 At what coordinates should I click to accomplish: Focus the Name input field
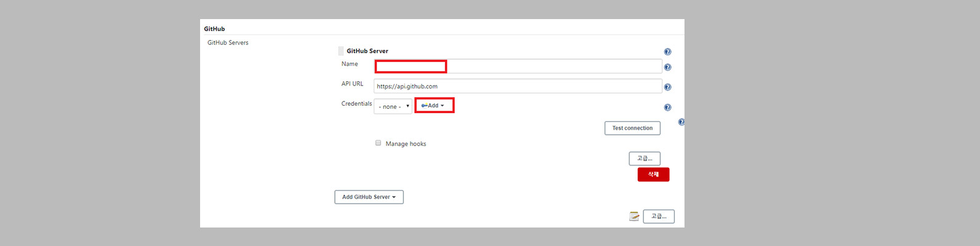pyautogui.click(x=518, y=66)
